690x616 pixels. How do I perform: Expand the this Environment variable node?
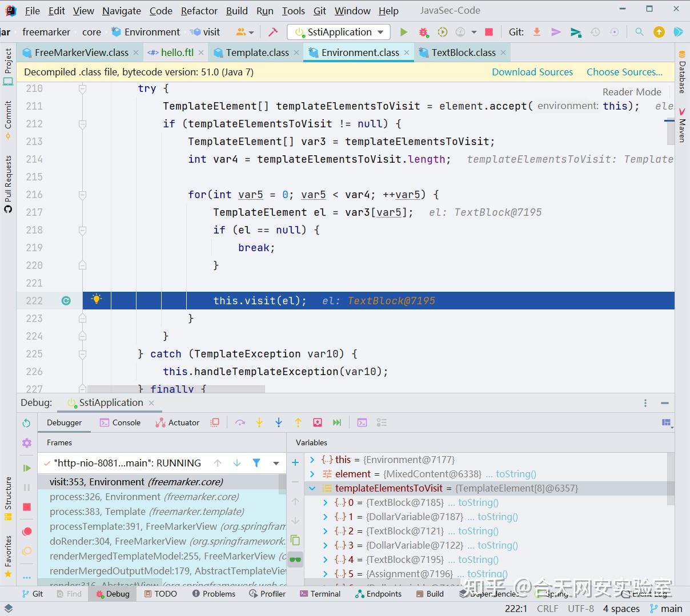(312, 460)
